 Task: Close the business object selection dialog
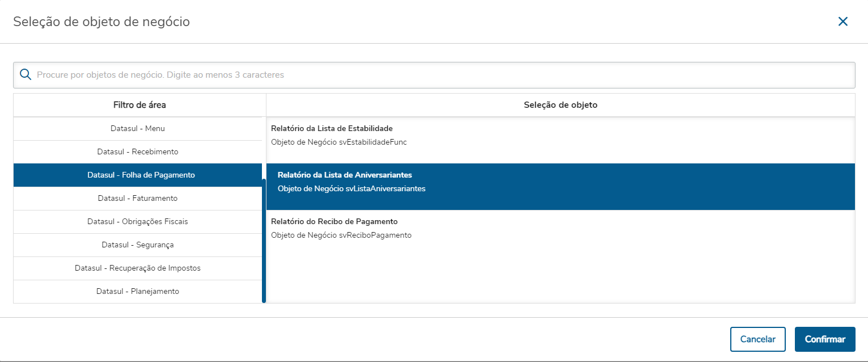[x=842, y=22]
